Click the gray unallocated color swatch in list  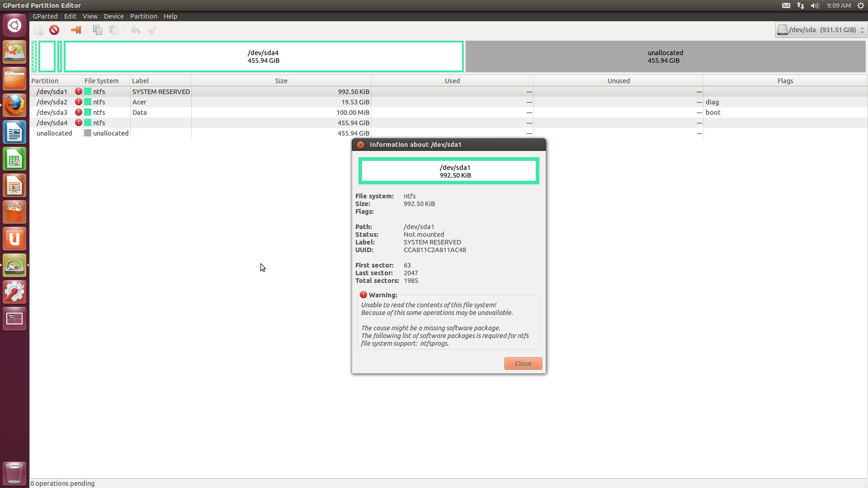88,133
